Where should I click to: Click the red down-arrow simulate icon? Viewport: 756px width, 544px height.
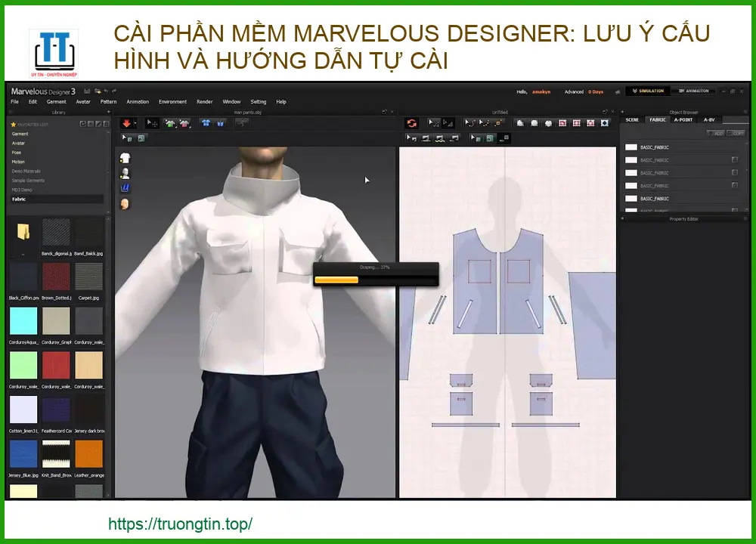coord(125,123)
